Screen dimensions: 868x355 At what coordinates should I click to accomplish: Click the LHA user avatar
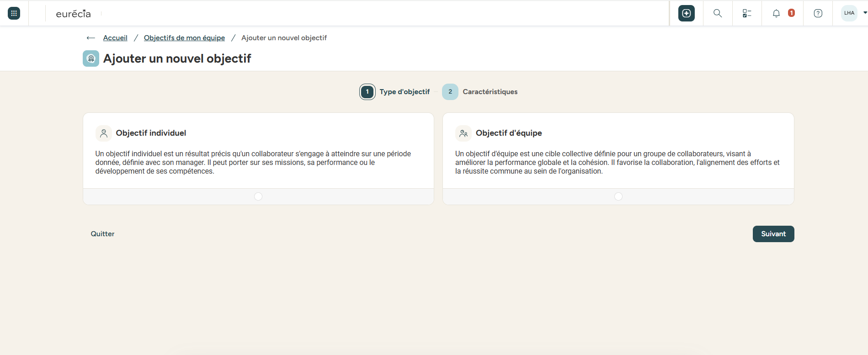849,13
